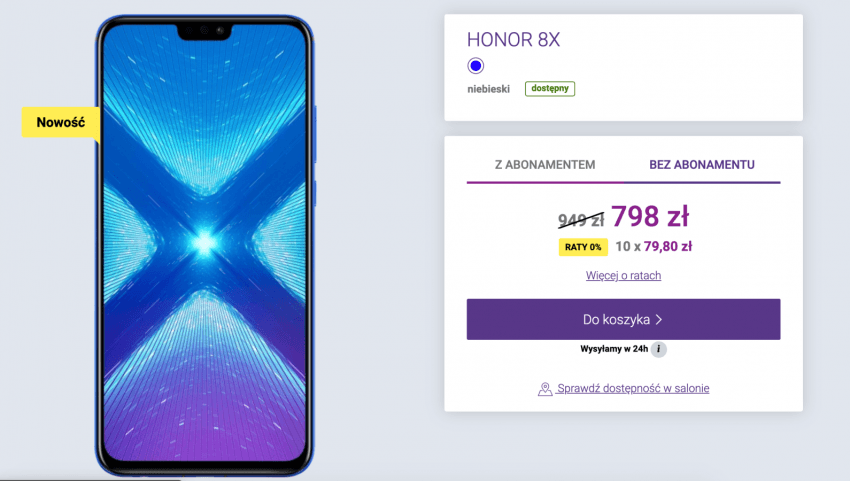Add phone with the Do koszyka button

[623, 319]
